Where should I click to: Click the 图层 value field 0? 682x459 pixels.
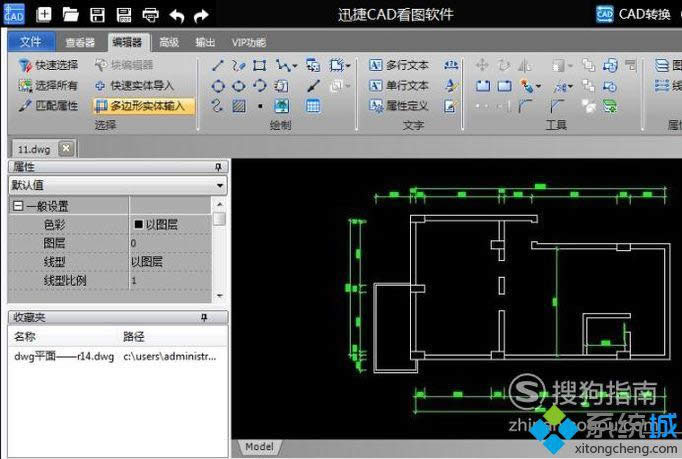170,243
